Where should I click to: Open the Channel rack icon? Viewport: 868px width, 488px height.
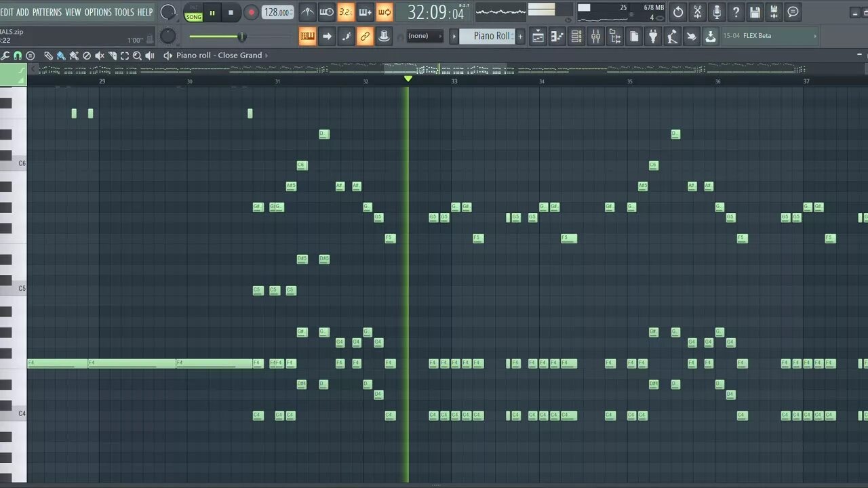576,37
